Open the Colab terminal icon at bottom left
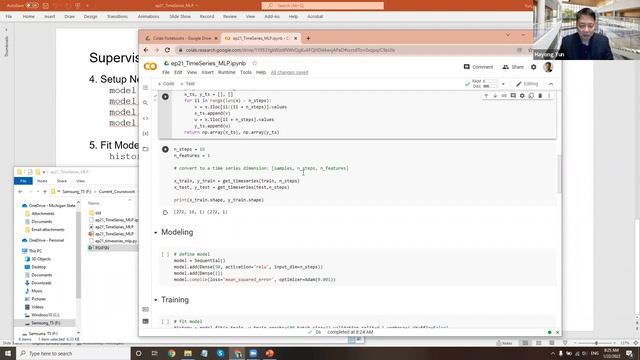Image resolution: width=640 pixels, height=360 pixels. 145,322
